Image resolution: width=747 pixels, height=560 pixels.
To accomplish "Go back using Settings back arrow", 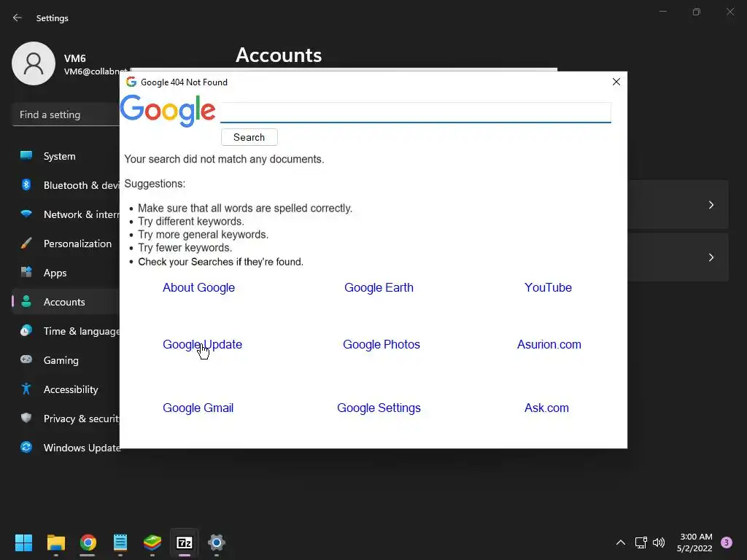I will 18,17.
